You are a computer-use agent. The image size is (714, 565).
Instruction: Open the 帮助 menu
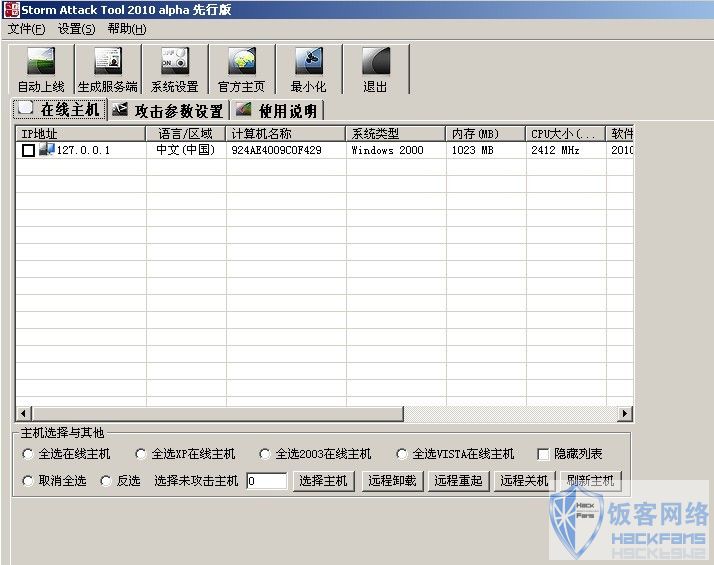point(127,29)
